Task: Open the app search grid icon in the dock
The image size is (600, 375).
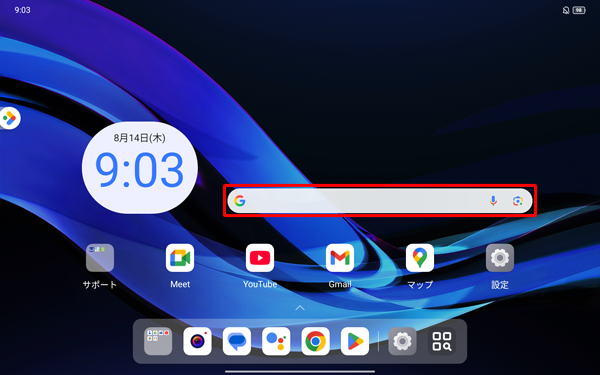Action: click(442, 341)
